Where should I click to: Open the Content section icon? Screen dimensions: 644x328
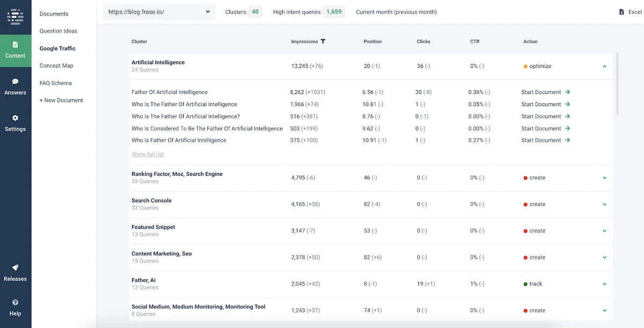[16, 44]
